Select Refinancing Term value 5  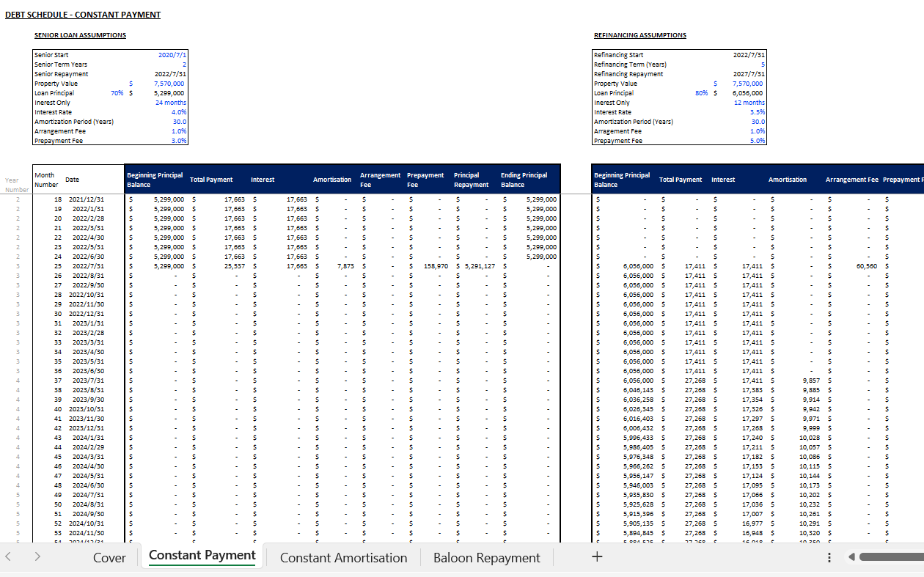(x=763, y=65)
